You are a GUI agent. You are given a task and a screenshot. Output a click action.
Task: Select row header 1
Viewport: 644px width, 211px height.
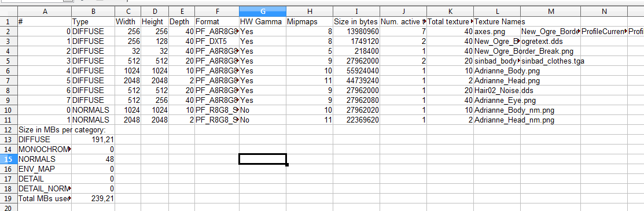tap(9, 21)
